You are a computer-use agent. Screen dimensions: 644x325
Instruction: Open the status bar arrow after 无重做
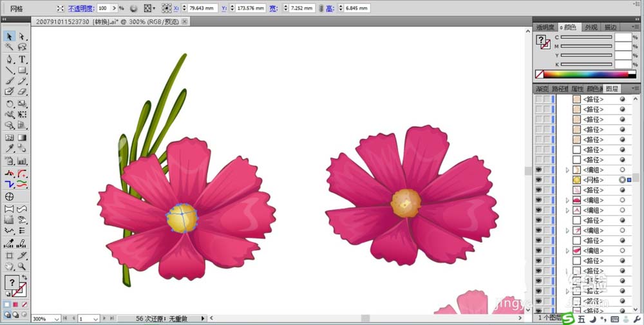click(202, 318)
